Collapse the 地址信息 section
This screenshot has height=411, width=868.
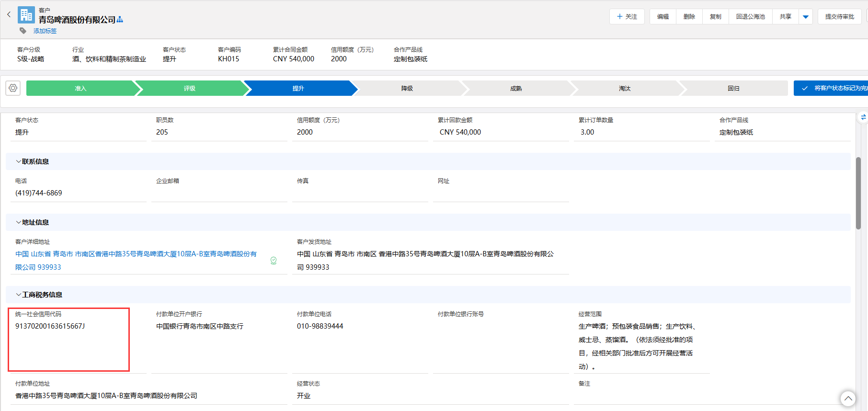(19, 222)
